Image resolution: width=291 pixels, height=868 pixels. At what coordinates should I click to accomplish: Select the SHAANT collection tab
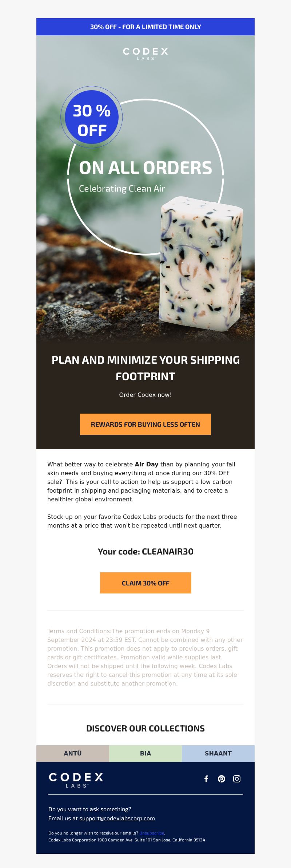click(218, 753)
